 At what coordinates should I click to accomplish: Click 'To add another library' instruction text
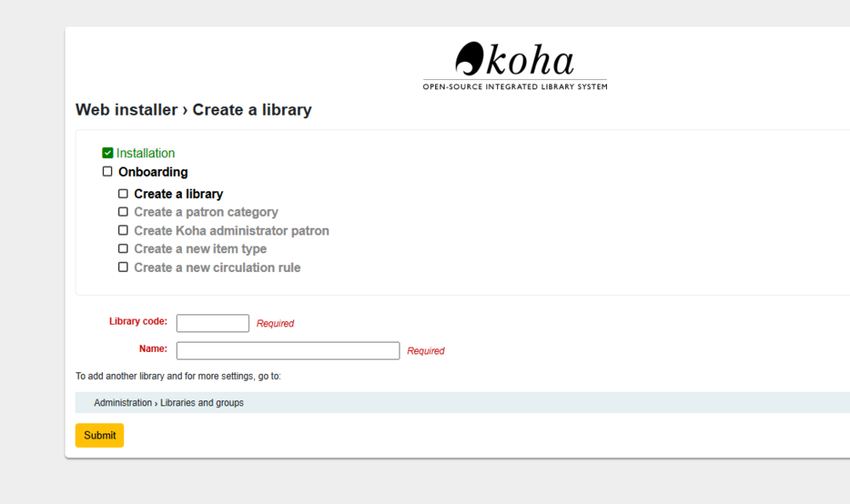point(178,377)
